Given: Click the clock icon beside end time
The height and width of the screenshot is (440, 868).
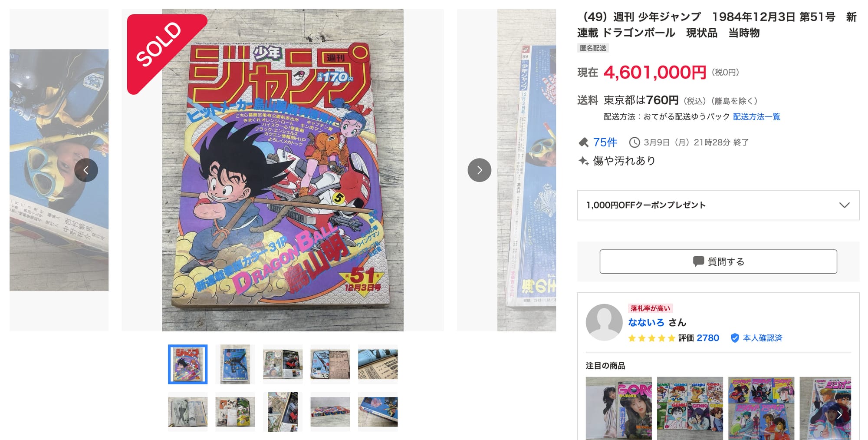Looking at the screenshot, I should pyautogui.click(x=635, y=142).
